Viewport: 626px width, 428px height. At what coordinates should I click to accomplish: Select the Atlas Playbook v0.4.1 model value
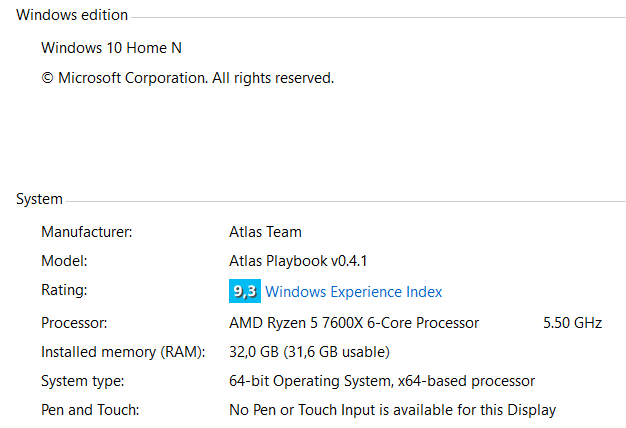(299, 261)
